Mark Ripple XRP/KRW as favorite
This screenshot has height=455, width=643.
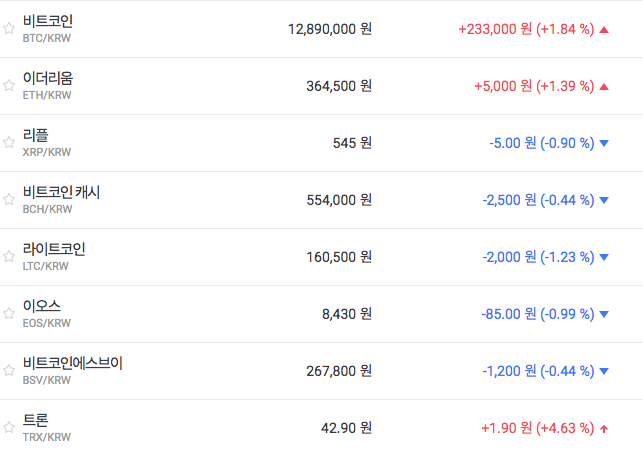pos(9,143)
